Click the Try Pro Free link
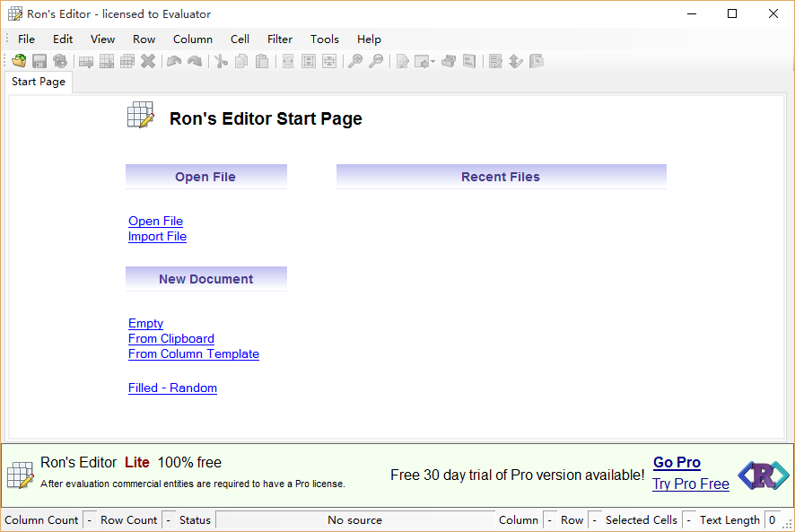 click(691, 484)
